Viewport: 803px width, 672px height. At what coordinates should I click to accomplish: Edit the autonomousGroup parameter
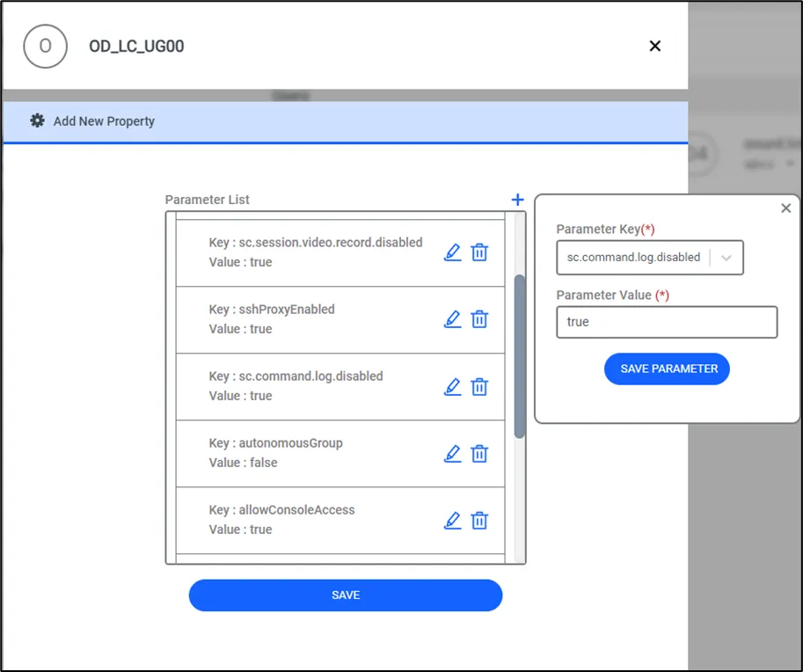pos(453,453)
